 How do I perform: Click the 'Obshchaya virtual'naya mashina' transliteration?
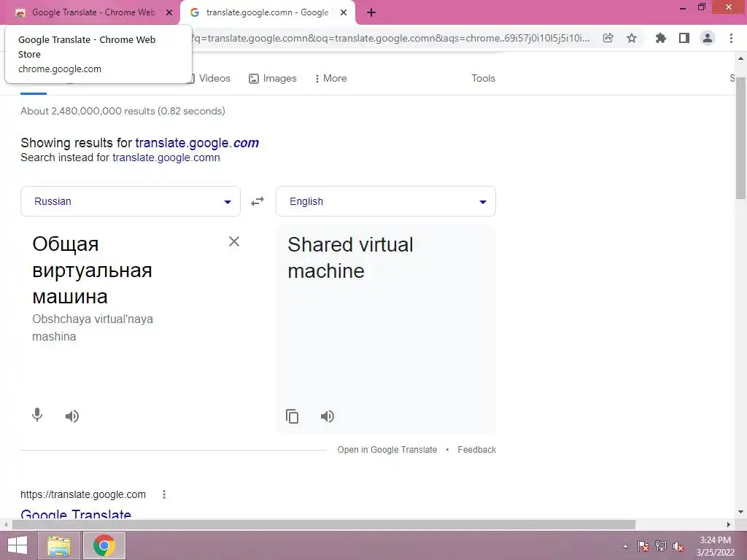[x=93, y=327]
